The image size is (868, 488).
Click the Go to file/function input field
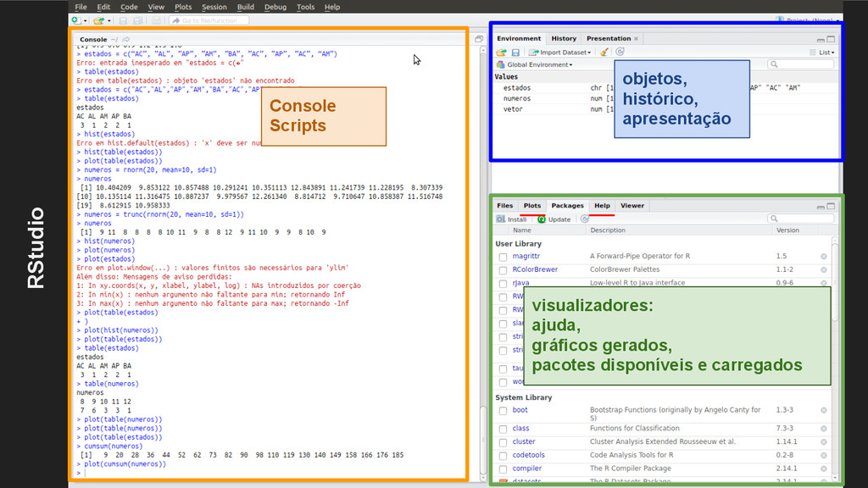coord(209,20)
